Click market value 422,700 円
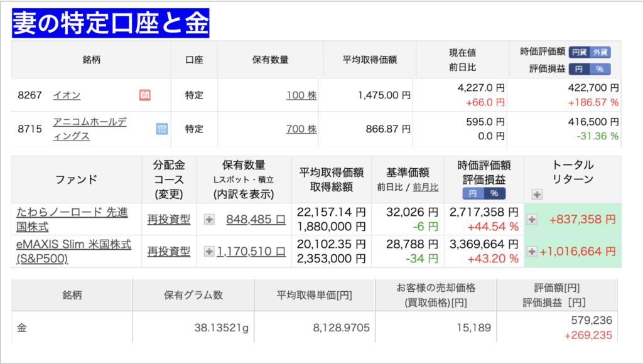The height and width of the screenshot is (364, 643). click(593, 88)
